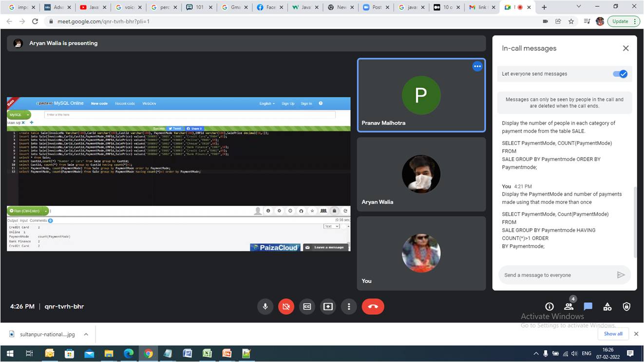Click the chat panel scrollbar

coord(635,222)
